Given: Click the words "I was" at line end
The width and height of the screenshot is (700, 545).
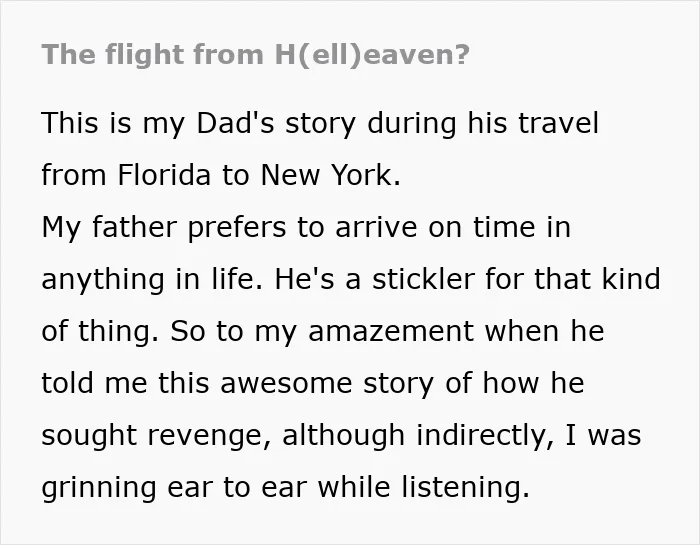Looking at the screenshot, I should (603, 435).
